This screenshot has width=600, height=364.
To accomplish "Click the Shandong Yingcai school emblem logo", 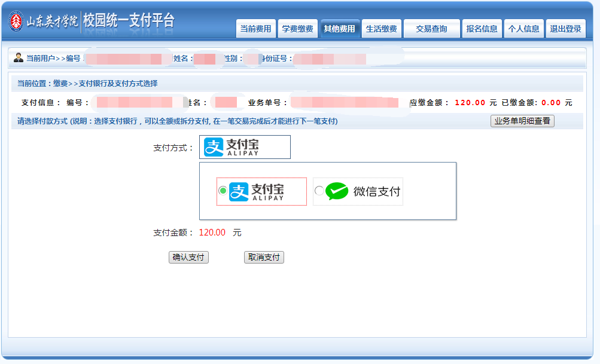I will pyautogui.click(x=15, y=22).
